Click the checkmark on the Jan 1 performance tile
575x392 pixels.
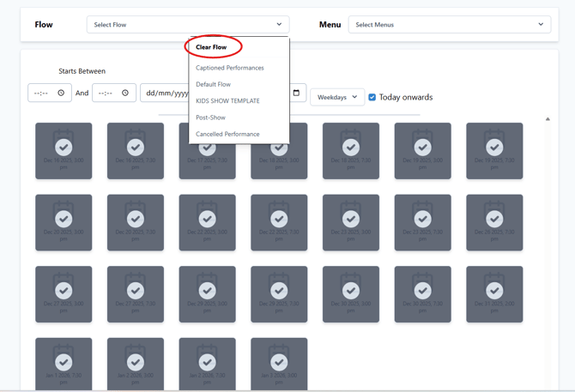(64, 363)
